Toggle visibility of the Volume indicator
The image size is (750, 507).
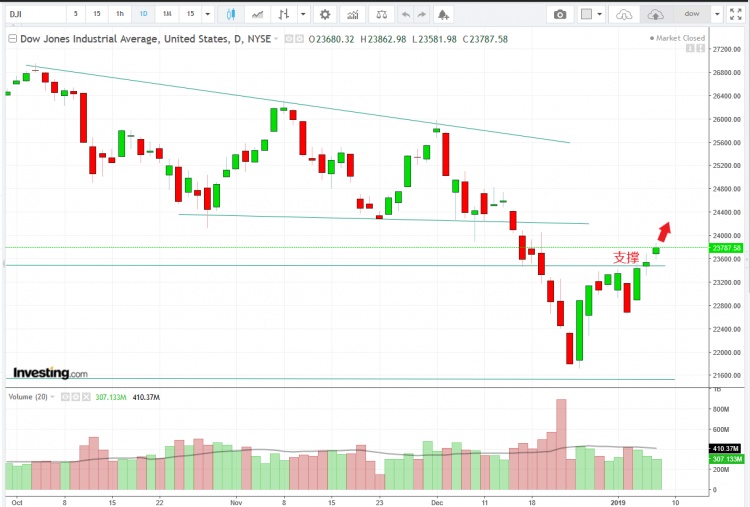coord(65,397)
